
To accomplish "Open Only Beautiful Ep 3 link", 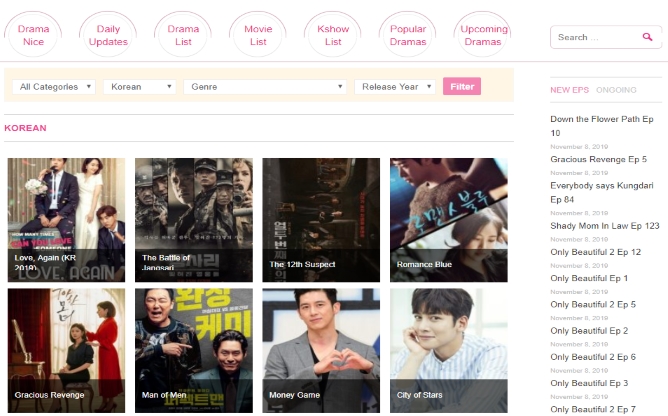I will click(589, 383).
